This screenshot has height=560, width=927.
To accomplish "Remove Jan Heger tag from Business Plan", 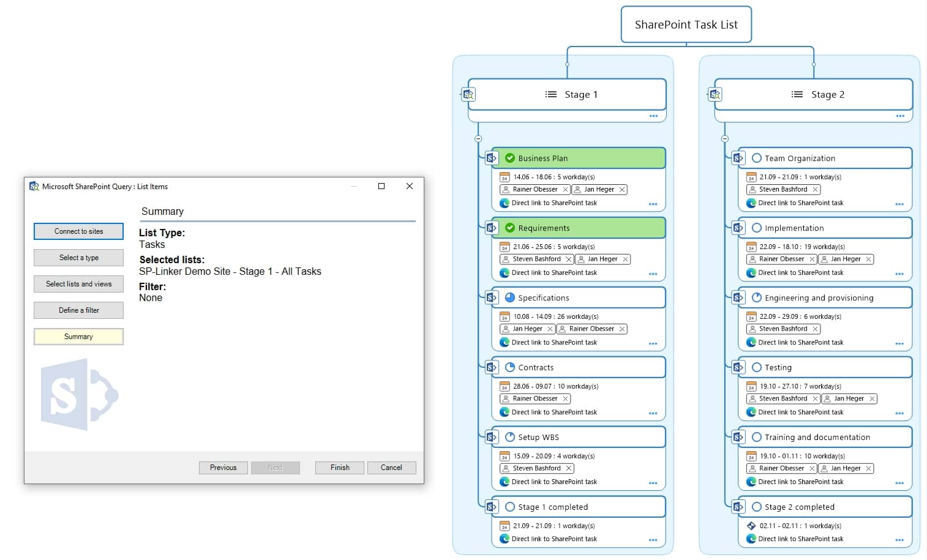I will tap(622, 190).
